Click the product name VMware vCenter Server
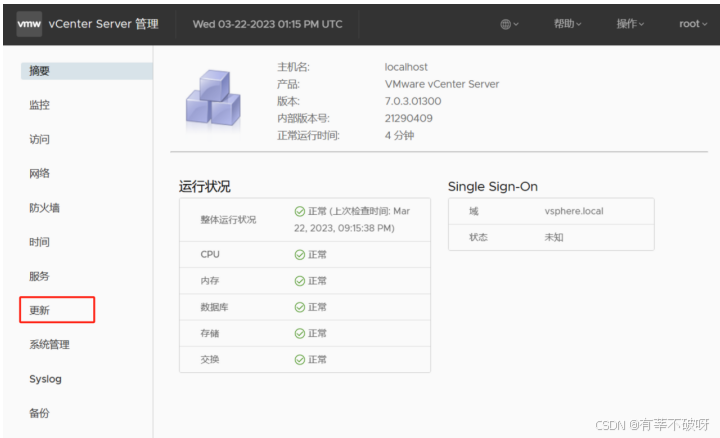 pos(442,84)
